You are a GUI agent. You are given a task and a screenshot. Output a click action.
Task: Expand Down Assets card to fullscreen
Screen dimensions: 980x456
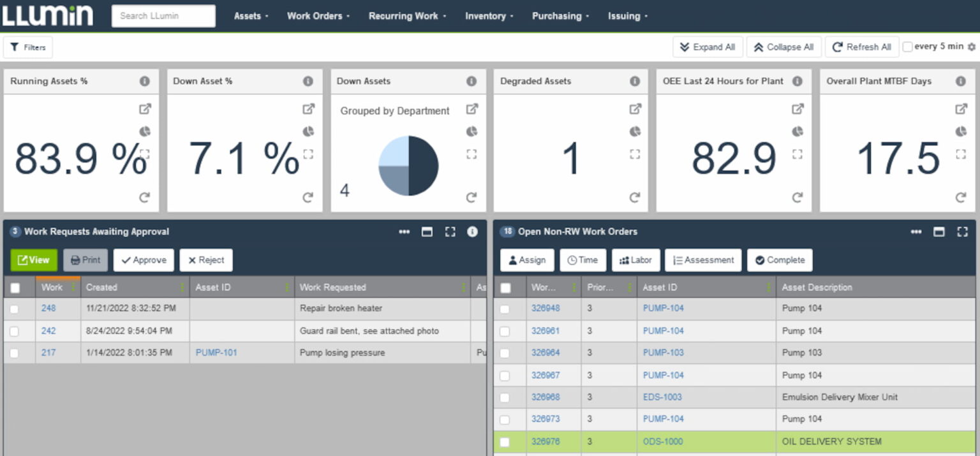pos(471,154)
